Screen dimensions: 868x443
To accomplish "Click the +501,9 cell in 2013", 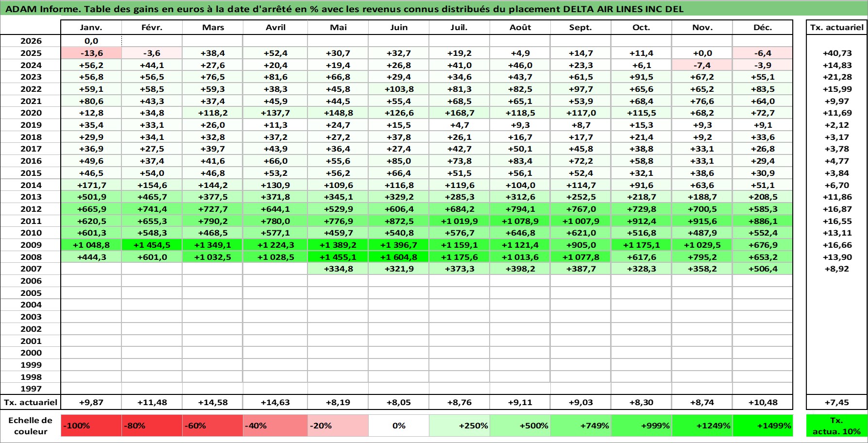I will point(91,197).
